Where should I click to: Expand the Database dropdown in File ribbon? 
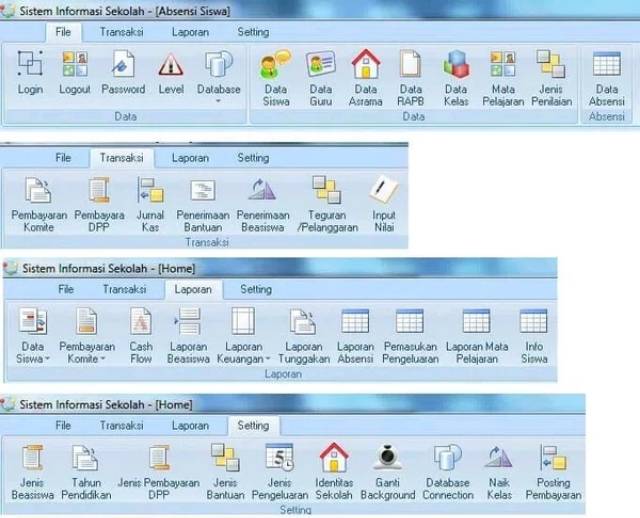tap(218, 100)
